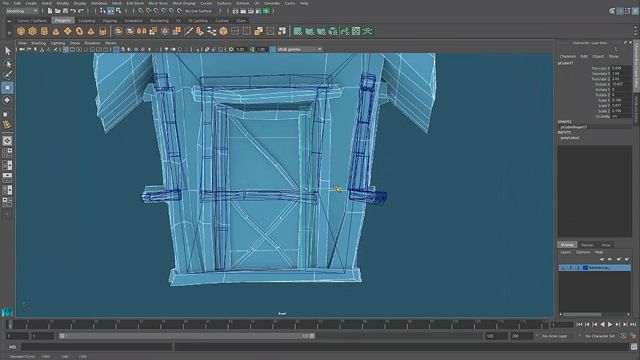Open file via folder icon
Screen dimensions: 640x360
(58, 11)
